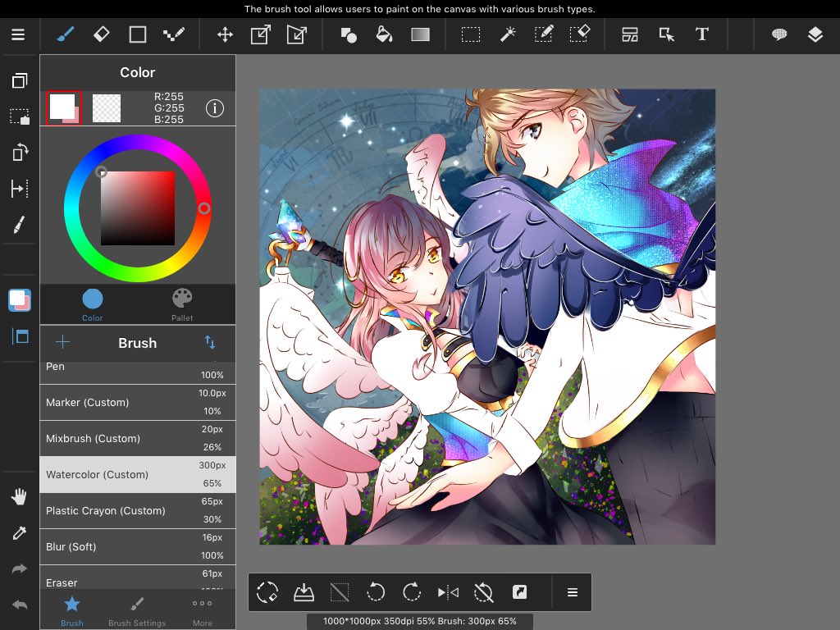Open the Brush tab at bottom
This screenshot has width=840, height=630.
(72, 610)
